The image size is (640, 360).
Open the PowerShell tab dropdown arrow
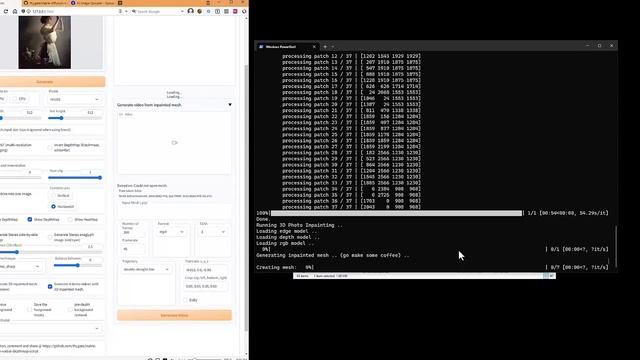coord(333,47)
